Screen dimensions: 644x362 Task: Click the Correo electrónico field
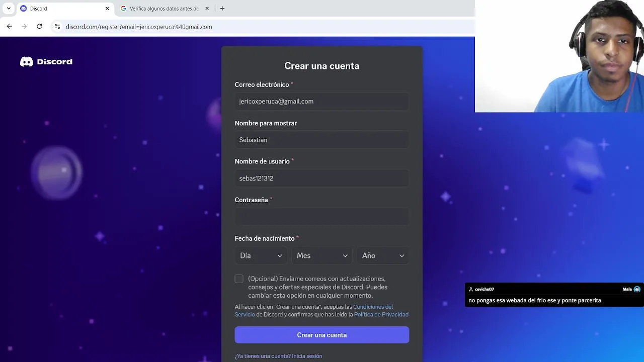(322, 102)
